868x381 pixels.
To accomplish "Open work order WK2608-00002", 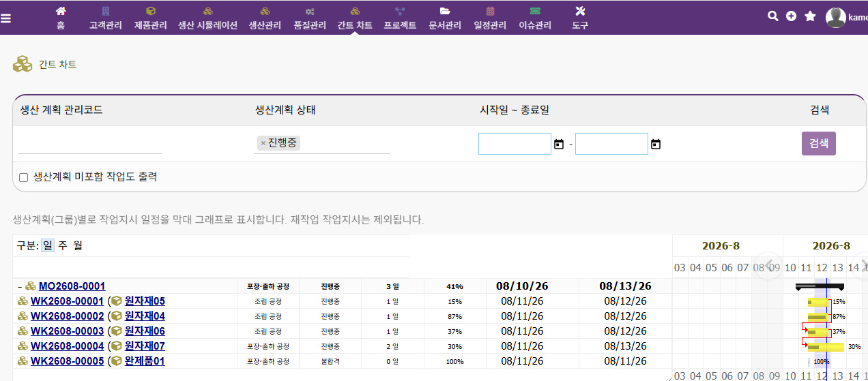I will pos(68,316).
